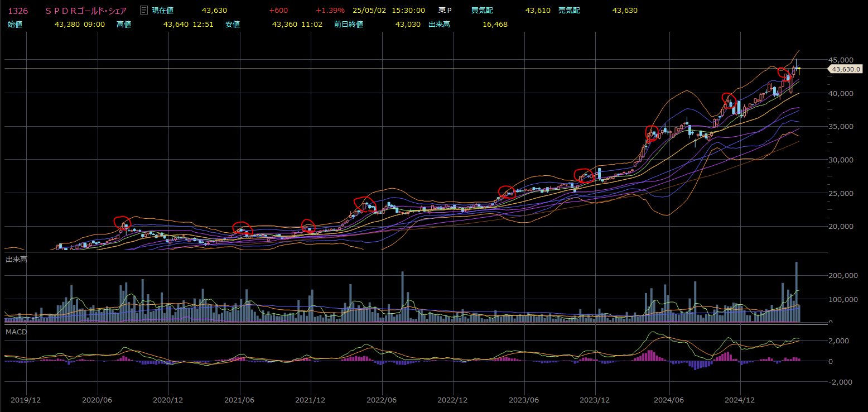
Task: Select the date 25/05/02
Action: pyautogui.click(x=369, y=11)
